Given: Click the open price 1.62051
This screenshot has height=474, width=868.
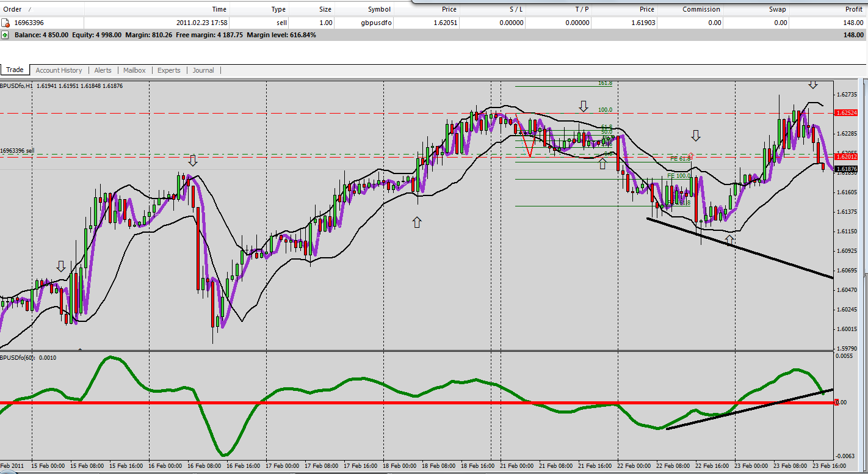Looking at the screenshot, I should [445, 23].
